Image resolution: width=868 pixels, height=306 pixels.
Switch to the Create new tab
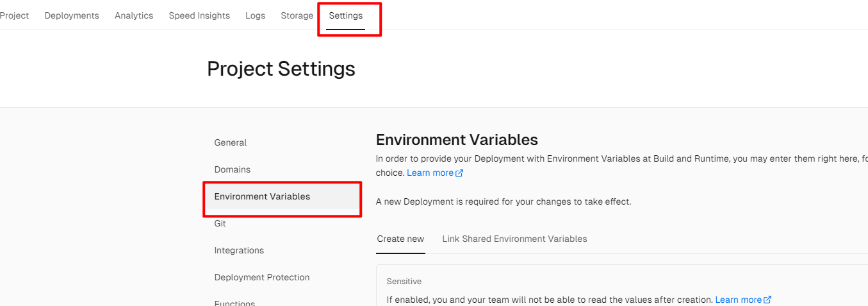coord(400,239)
